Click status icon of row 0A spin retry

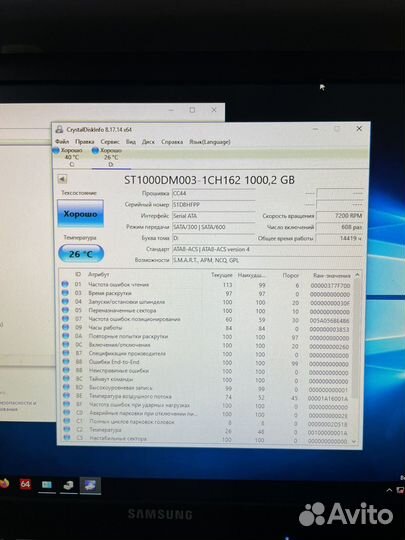pos(65,336)
